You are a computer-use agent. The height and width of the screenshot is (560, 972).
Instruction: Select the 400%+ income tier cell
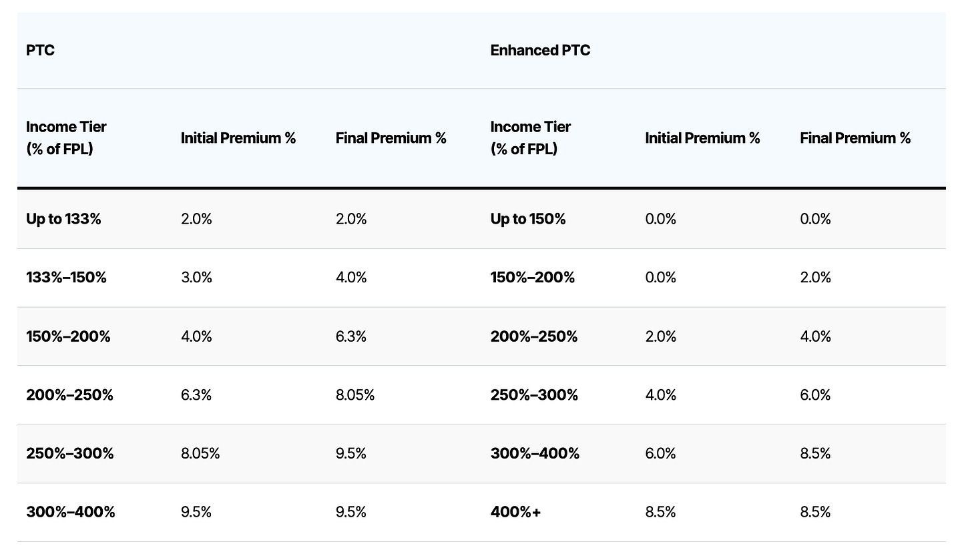click(x=515, y=512)
